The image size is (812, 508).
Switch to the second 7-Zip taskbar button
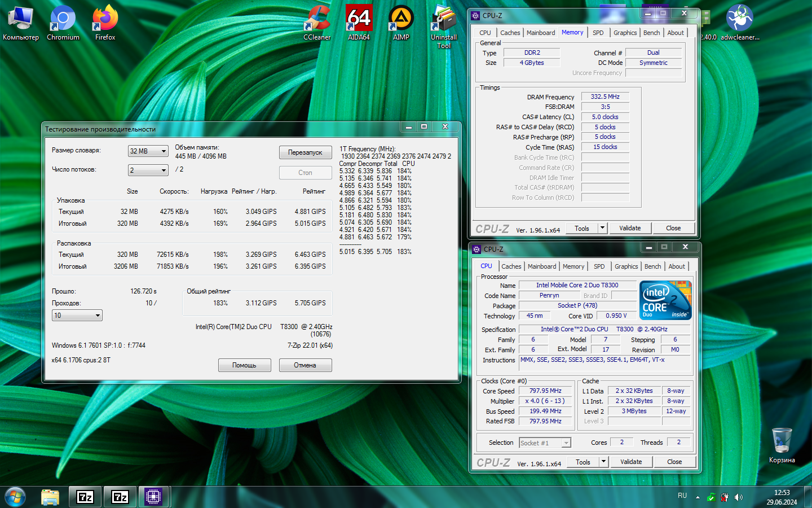(x=120, y=497)
